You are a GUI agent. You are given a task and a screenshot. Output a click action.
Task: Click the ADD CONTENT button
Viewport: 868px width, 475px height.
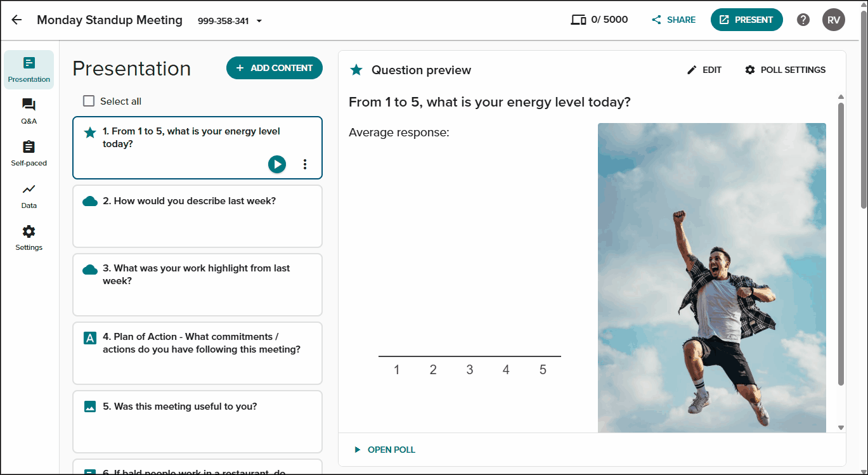[x=275, y=68]
